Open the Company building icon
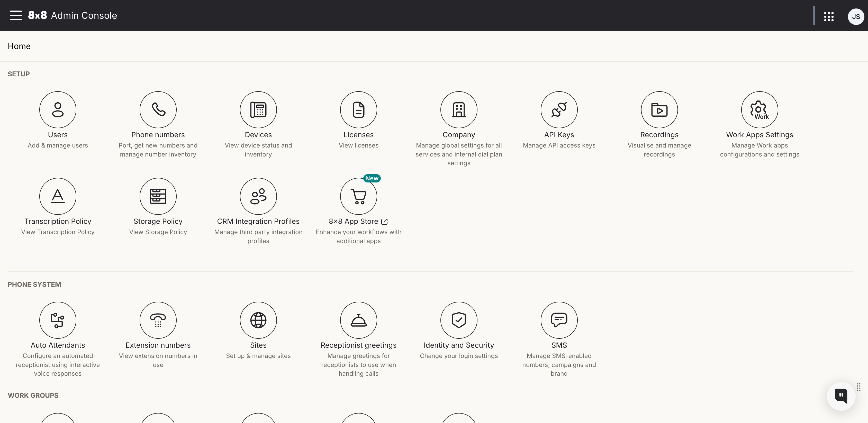Screen dimensions: 868x423 [459, 110]
